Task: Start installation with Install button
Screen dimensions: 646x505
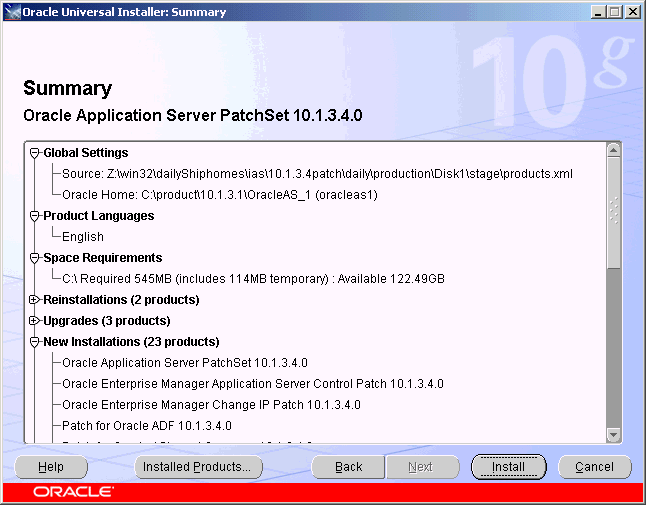Action: [509, 467]
